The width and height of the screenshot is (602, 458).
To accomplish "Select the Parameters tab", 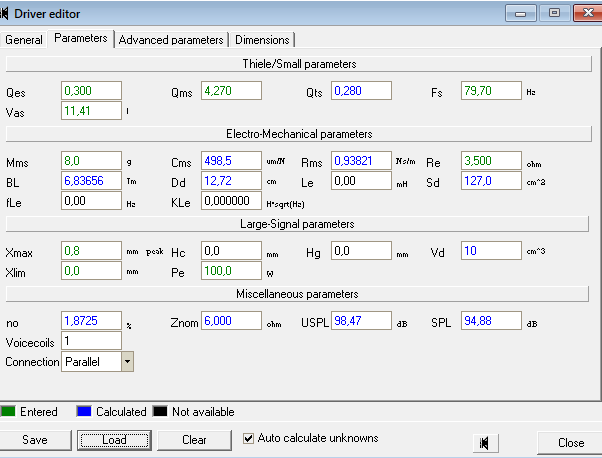I will pyautogui.click(x=81, y=38).
